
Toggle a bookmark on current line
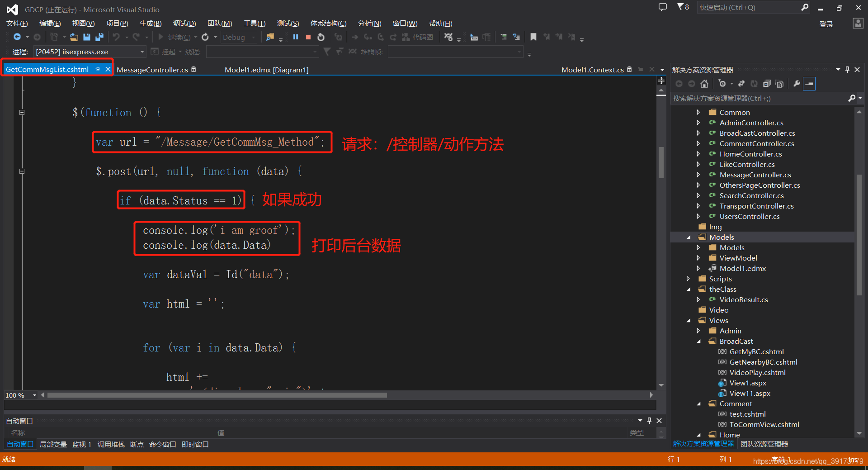coord(533,37)
